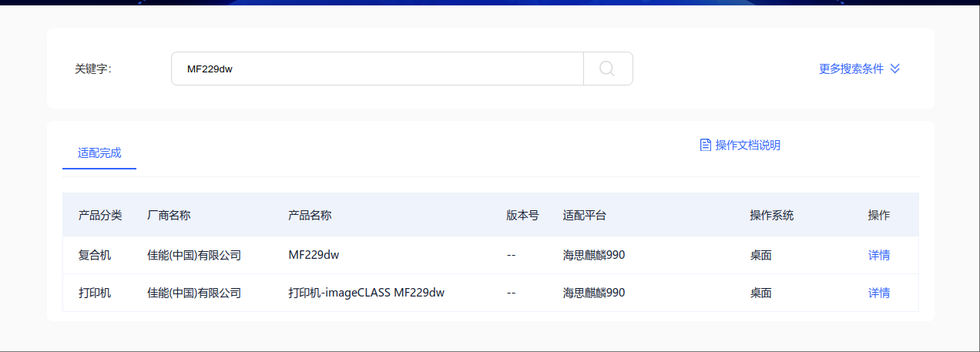Click product name MF229dw in table
This screenshot has width=980, height=352.
point(314,255)
